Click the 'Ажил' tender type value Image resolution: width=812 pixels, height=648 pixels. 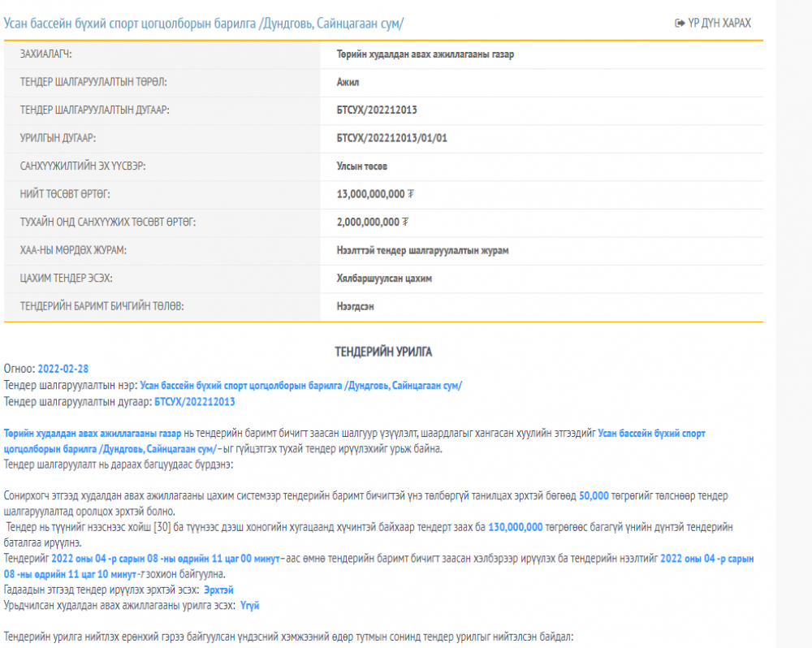[x=348, y=82]
